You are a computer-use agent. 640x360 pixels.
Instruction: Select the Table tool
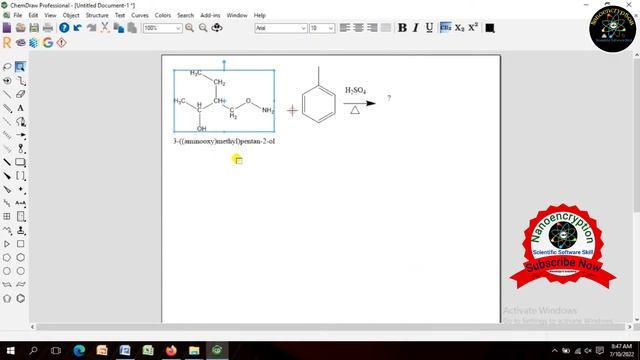click(7, 217)
